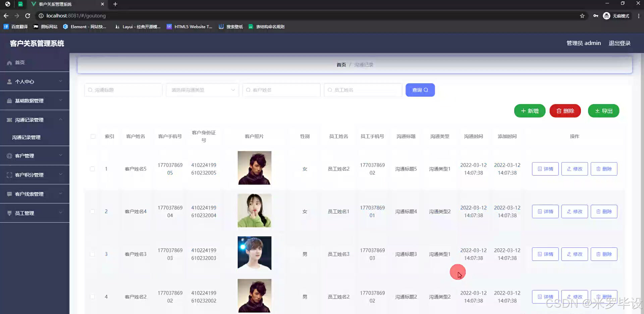Focus the 客户姓名 search field
The image size is (644, 314).
click(x=281, y=90)
